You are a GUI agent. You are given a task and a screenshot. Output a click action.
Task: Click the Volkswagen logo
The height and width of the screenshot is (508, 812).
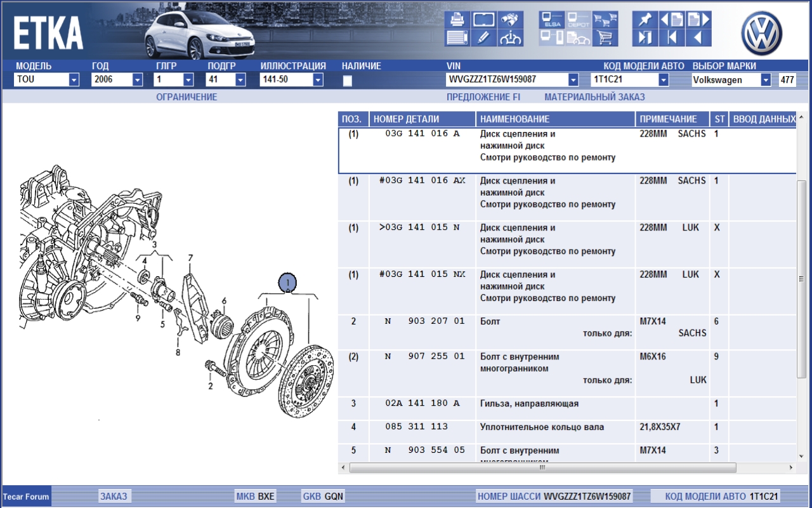(761, 34)
